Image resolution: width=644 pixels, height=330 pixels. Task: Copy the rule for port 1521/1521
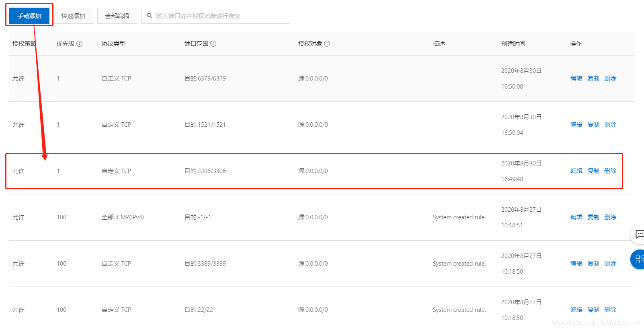593,124
